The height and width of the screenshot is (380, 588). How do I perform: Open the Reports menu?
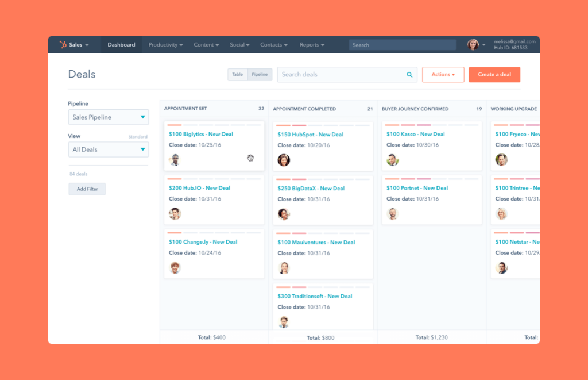(311, 44)
